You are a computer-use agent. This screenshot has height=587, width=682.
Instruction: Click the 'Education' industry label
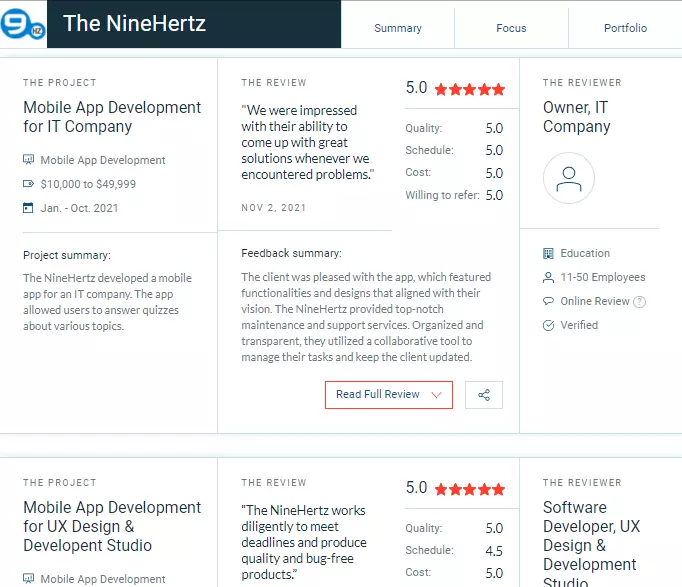(585, 253)
